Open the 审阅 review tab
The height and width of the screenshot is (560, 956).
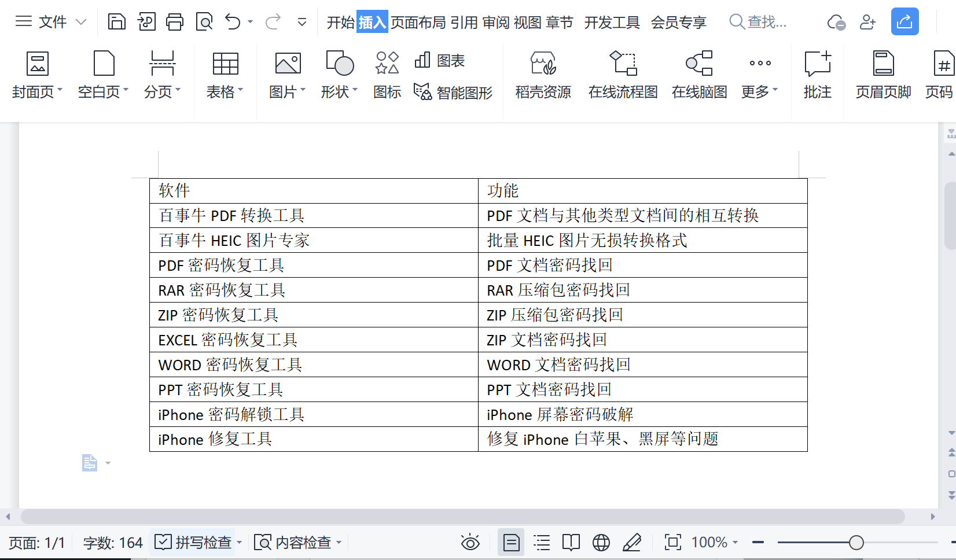click(496, 22)
